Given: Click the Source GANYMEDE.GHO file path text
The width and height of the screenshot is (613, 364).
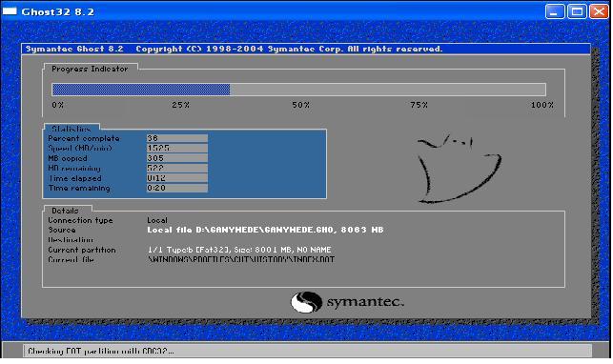Looking at the screenshot, I should tap(265, 230).
